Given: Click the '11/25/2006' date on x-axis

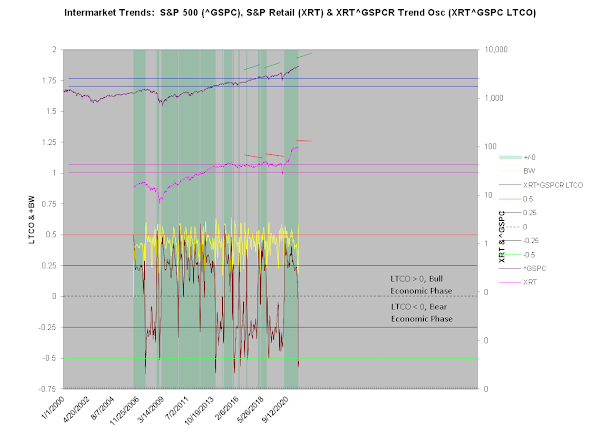Looking at the screenshot, I should click(x=124, y=411).
